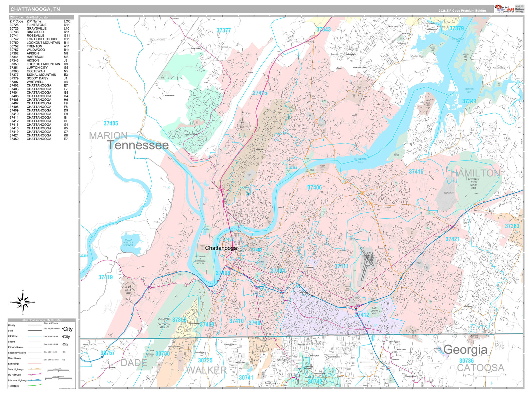
Task: Click the Minor Streets legend entry
Action: tap(25, 358)
